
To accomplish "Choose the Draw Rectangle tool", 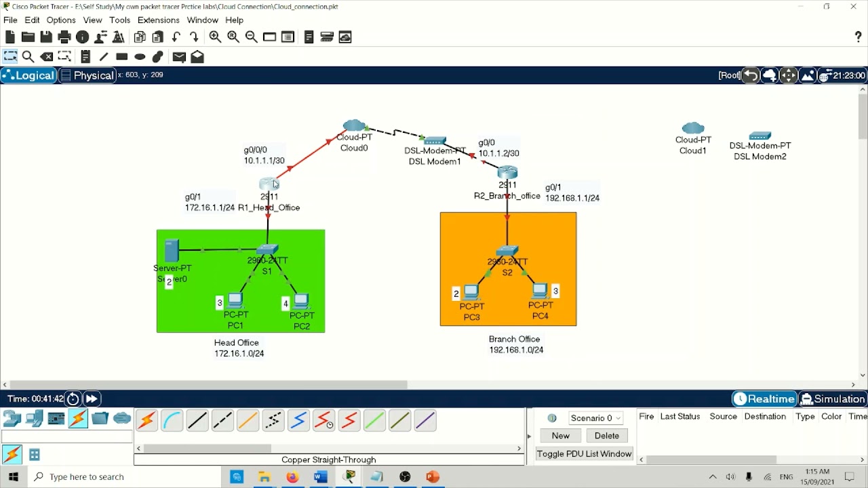I will [x=122, y=57].
